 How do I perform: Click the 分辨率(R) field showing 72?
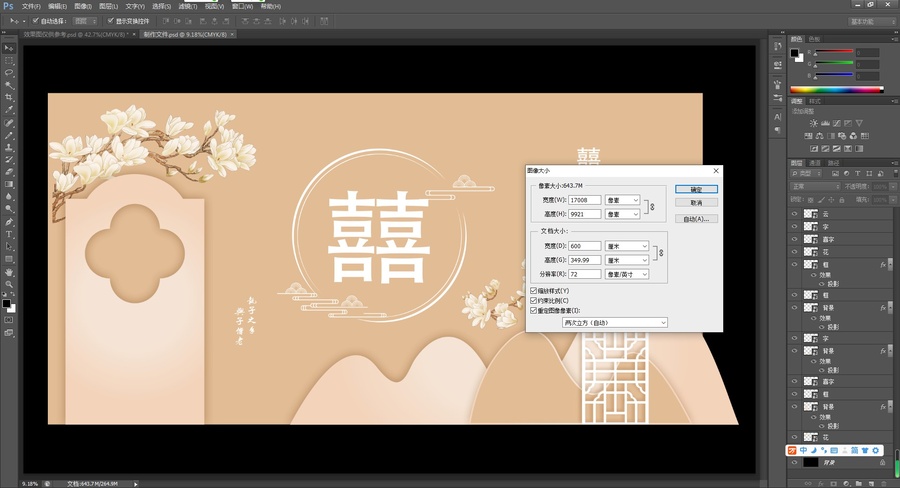[584, 274]
